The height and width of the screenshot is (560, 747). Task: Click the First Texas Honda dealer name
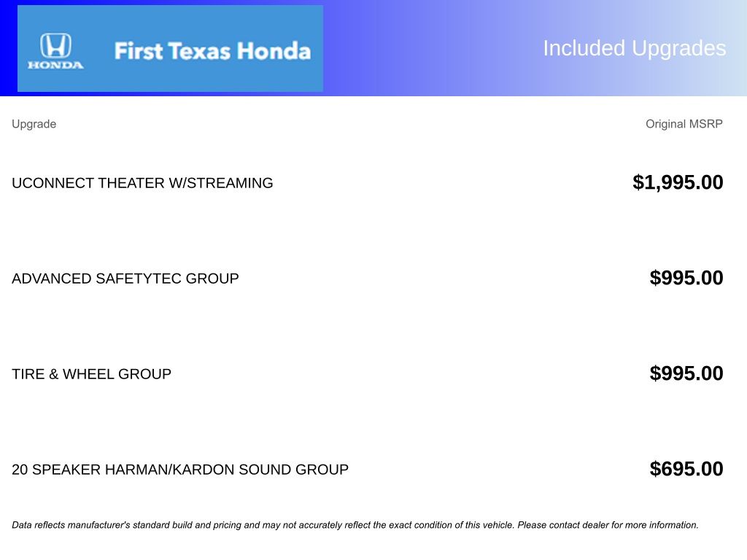click(x=212, y=51)
